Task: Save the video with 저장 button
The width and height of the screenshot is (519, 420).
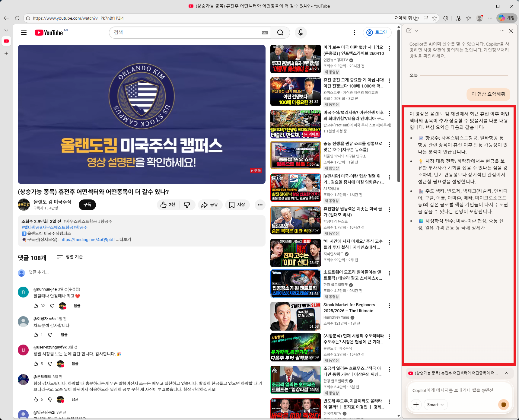Action: pyautogui.click(x=237, y=205)
